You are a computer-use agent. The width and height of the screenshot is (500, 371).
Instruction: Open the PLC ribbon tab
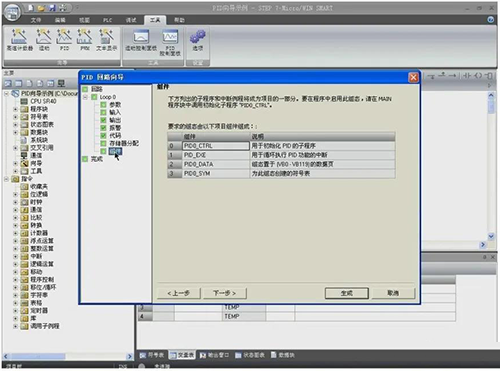tap(107, 20)
